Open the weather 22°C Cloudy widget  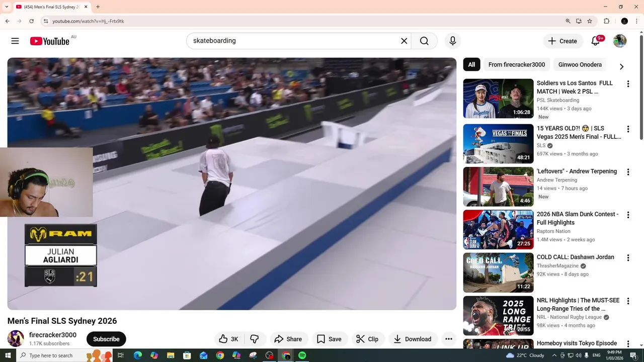[x=525, y=355]
